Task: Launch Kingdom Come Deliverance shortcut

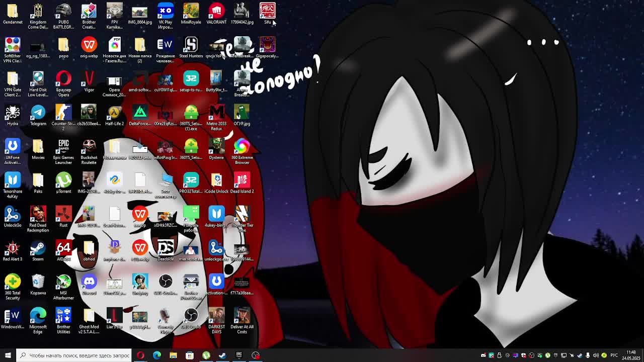Action: pos(38,16)
